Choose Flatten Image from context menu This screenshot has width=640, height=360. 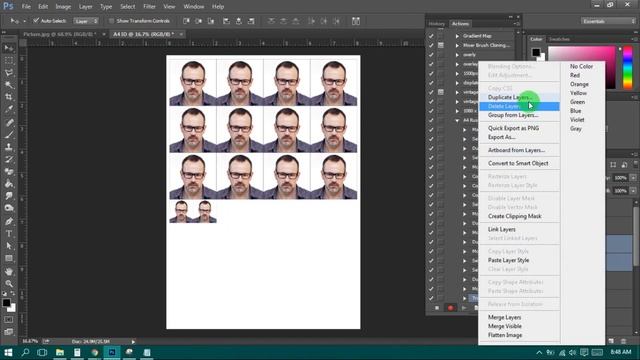tap(505, 335)
